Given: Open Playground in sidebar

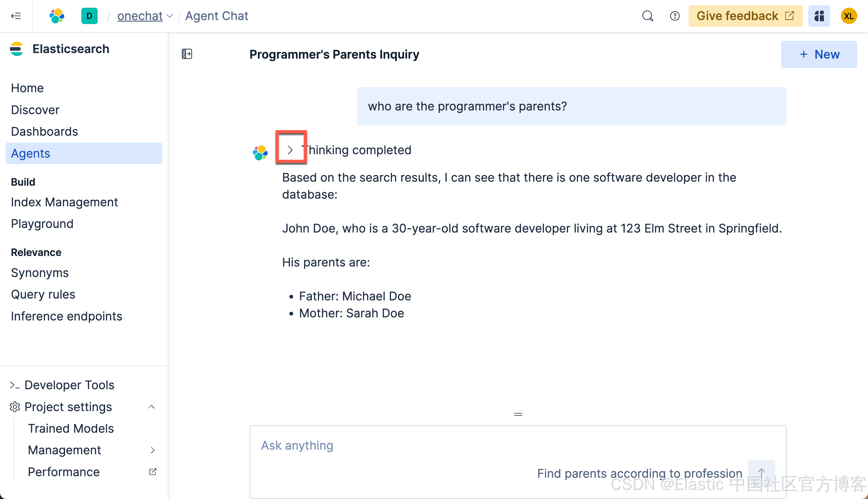Looking at the screenshot, I should click(x=42, y=224).
